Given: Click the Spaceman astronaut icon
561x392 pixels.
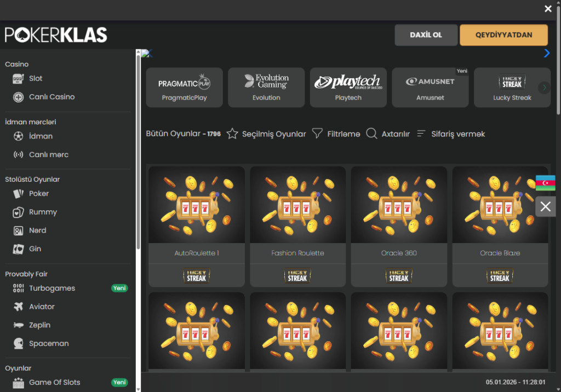Looking at the screenshot, I should (19, 344).
